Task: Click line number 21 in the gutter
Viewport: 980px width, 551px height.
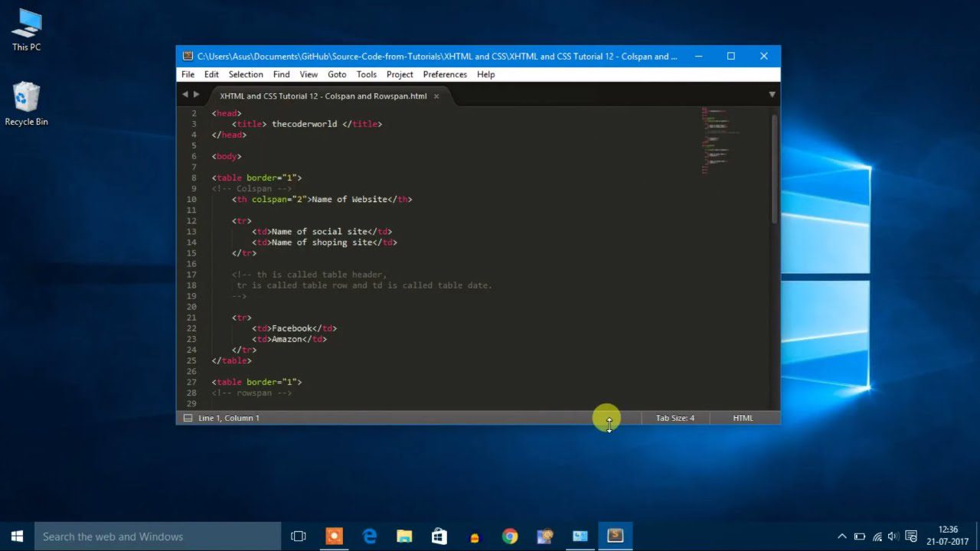Action: (191, 318)
